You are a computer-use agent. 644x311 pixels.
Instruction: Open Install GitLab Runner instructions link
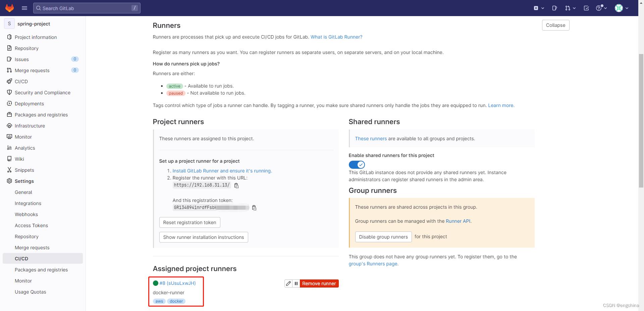coord(222,171)
